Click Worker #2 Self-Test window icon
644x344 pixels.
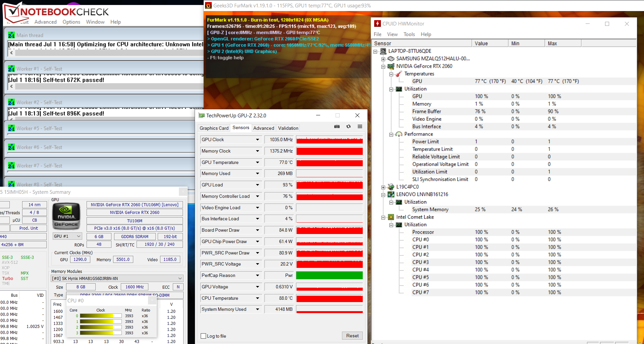[11, 102]
